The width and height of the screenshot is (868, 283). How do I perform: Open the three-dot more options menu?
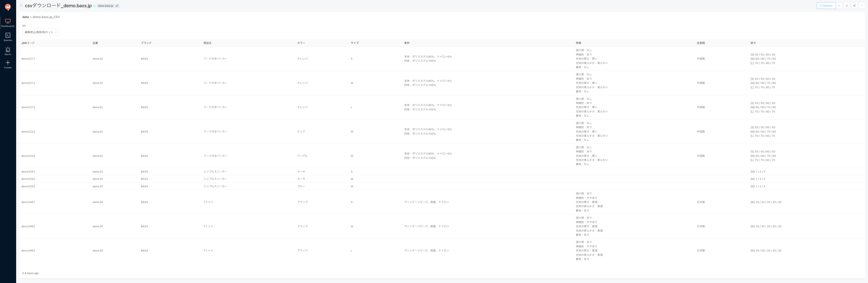[862, 6]
